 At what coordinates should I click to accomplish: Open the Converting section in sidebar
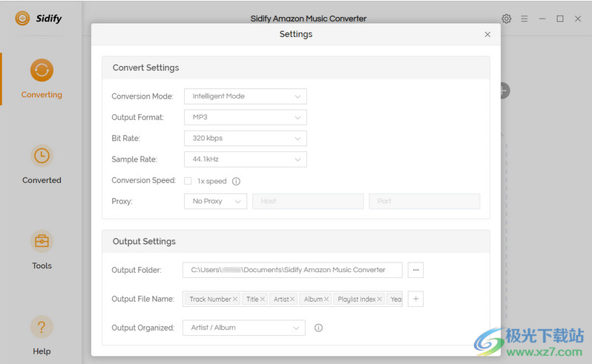click(42, 79)
